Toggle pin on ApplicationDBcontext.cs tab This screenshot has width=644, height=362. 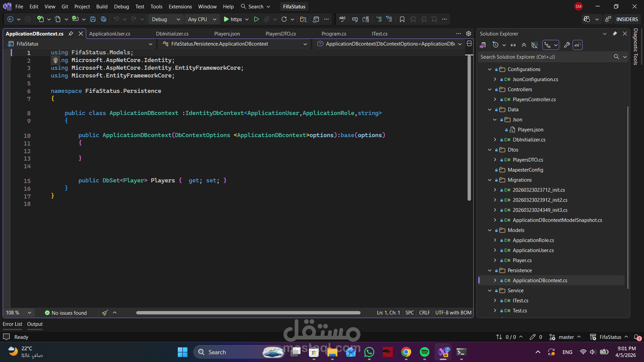pos(71,34)
